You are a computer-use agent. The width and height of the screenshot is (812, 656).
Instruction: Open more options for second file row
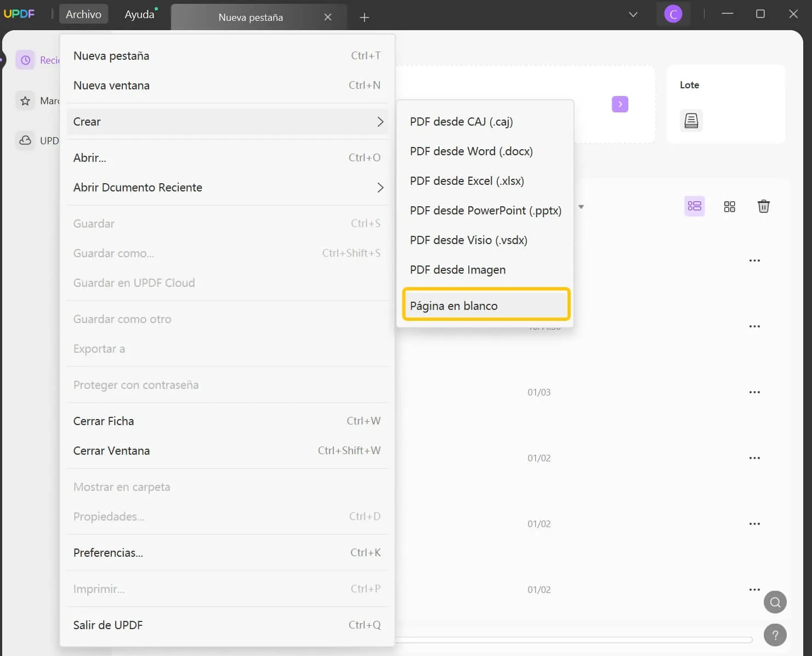tap(754, 326)
